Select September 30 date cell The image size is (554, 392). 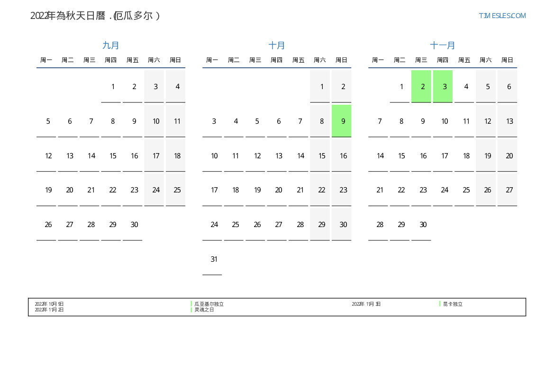click(134, 225)
